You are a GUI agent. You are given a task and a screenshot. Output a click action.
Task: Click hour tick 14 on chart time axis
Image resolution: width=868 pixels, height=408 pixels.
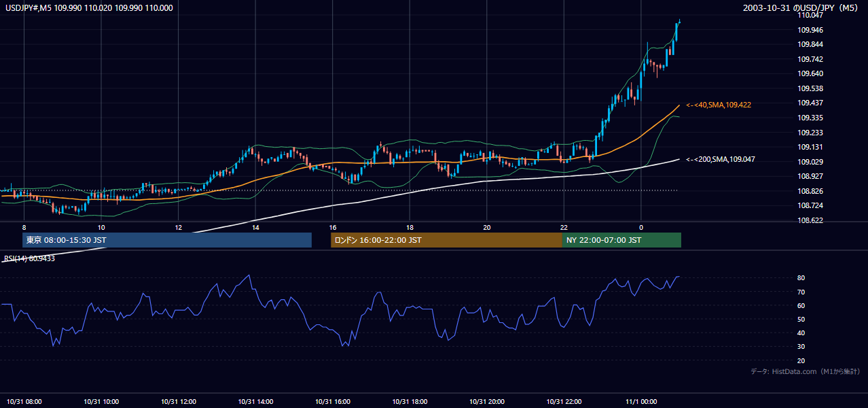click(255, 227)
